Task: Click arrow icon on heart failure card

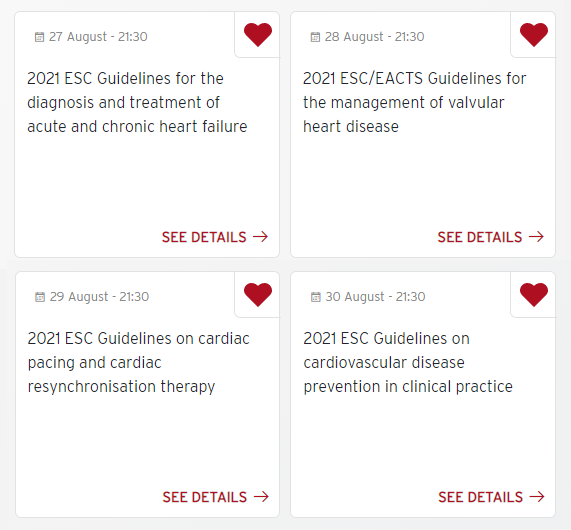Action: [261, 237]
